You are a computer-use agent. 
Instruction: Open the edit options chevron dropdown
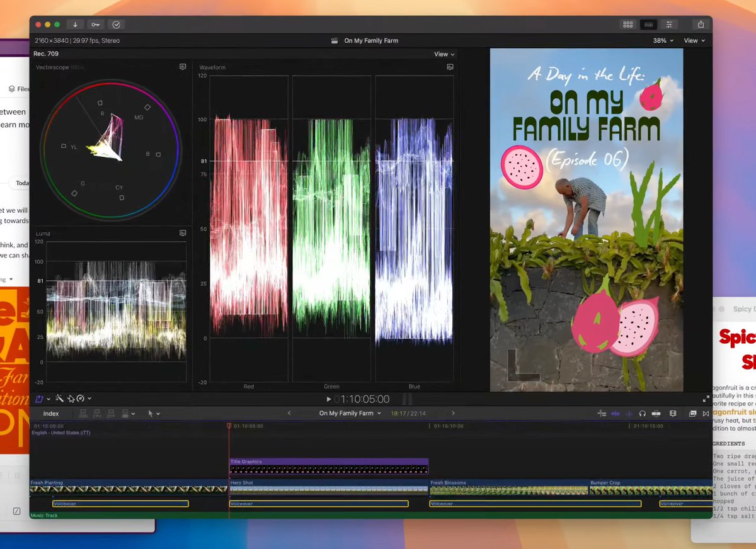[x=133, y=414]
